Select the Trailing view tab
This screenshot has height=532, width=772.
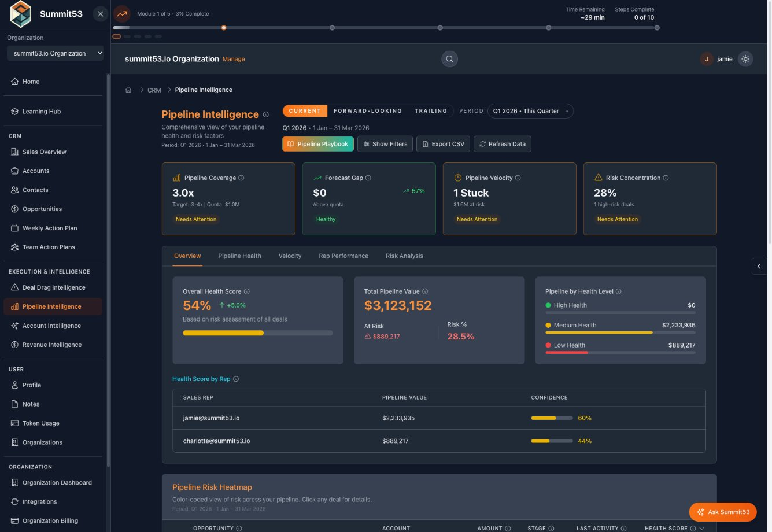click(430, 110)
